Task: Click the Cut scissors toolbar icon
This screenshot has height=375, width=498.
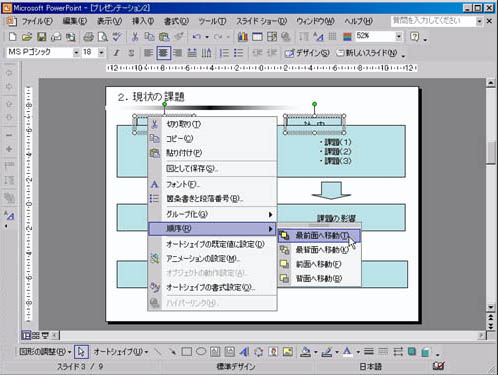Action: pyautogui.click(x=135, y=36)
